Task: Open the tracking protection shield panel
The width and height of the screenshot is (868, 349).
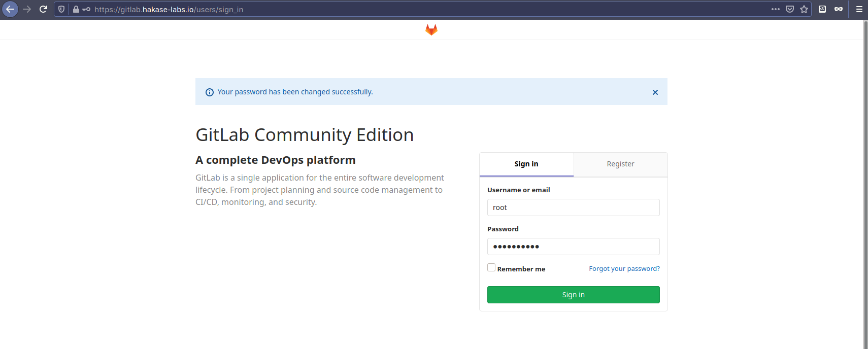Action: click(61, 9)
